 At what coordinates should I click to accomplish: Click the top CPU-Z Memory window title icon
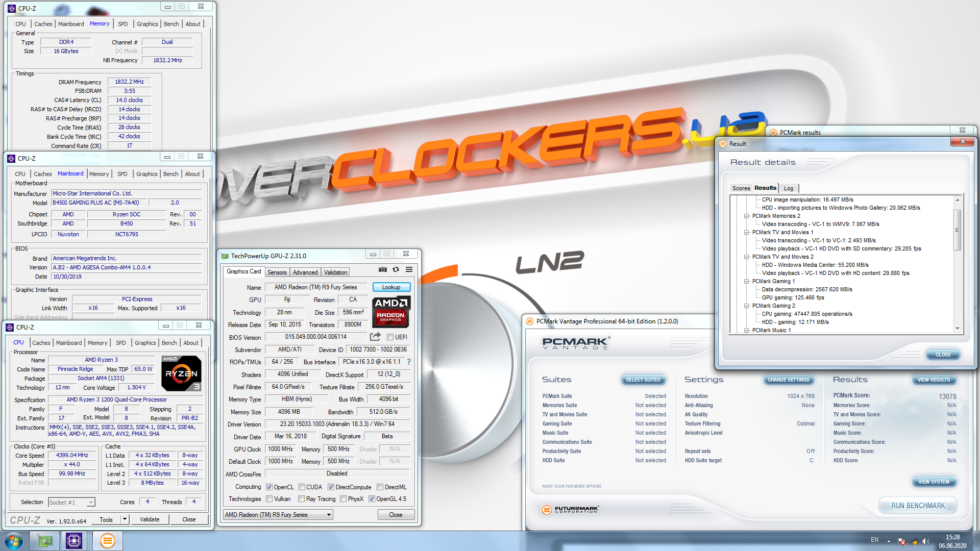[x=12, y=9]
